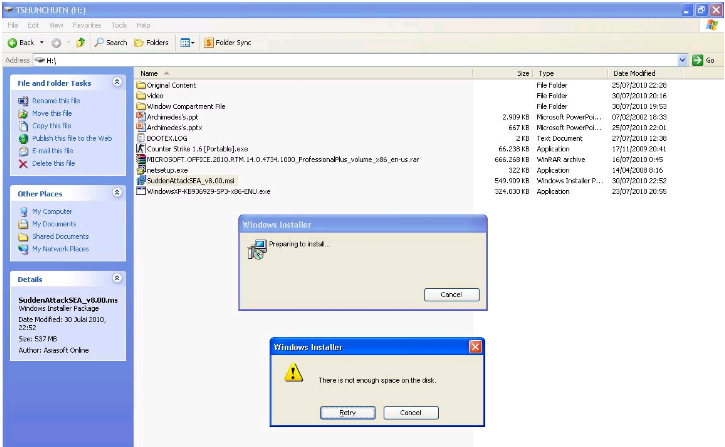Select WindowsXP-KB936929-SP3-x86-ENU.exe file
Image resolution: width=725 pixels, height=447 pixels.
click(x=208, y=191)
